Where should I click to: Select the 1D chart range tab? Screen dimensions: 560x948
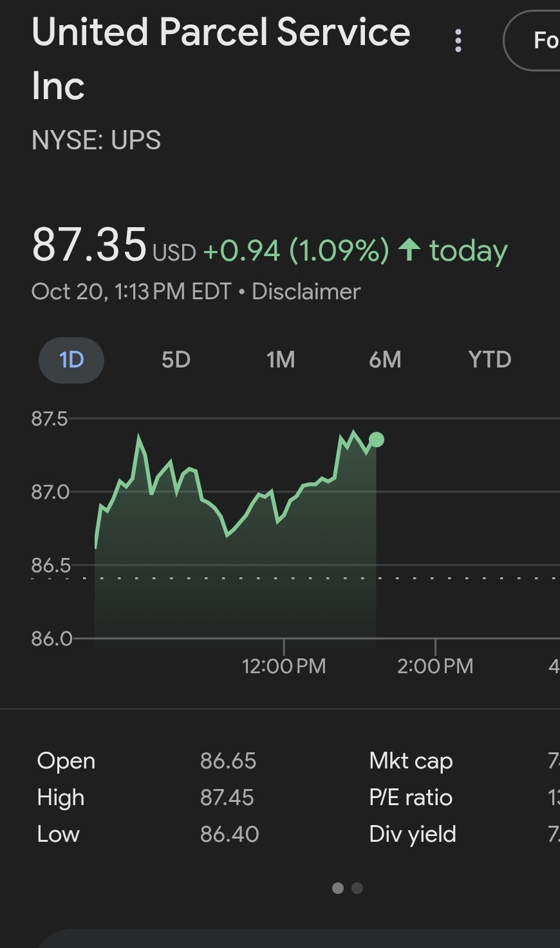71,360
